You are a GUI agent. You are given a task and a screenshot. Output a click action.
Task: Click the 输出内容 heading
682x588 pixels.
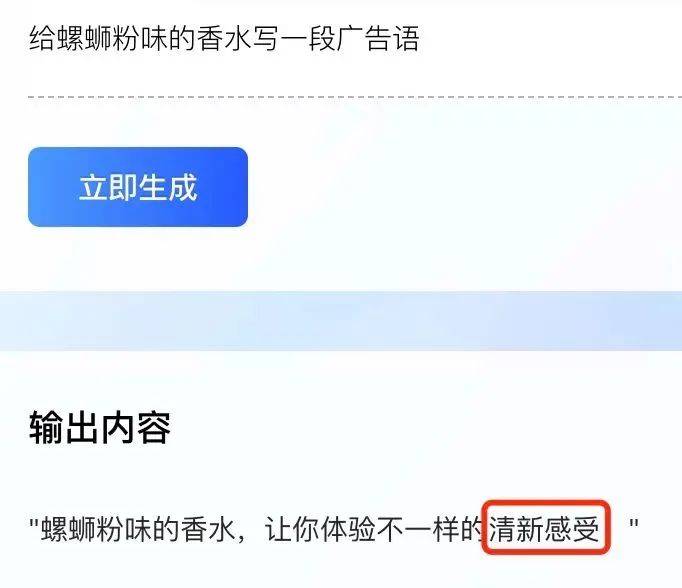click(x=100, y=428)
